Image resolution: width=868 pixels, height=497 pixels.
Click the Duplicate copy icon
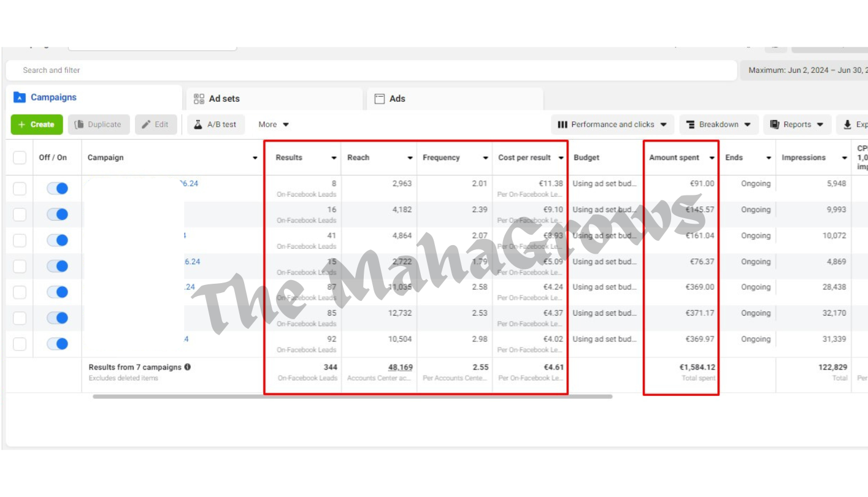click(x=79, y=124)
